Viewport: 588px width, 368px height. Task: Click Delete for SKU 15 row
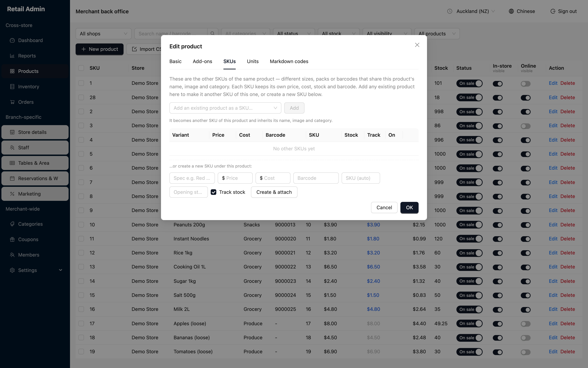tap(568, 295)
